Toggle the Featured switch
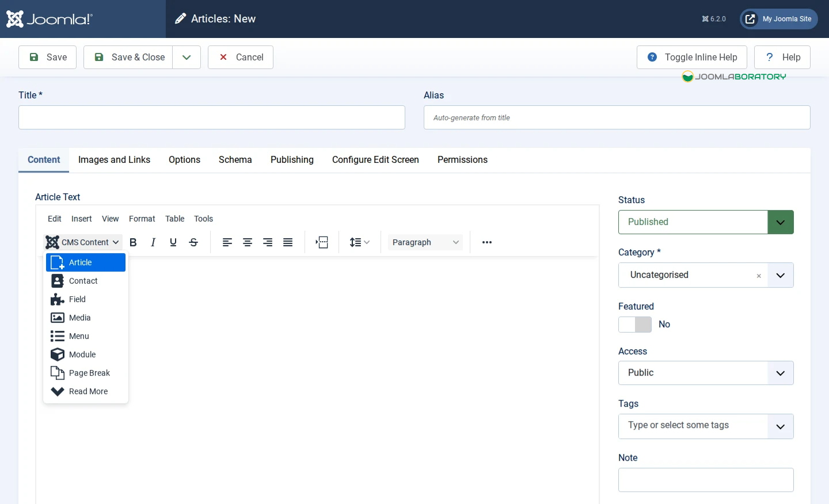The height and width of the screenshot is (504, 829). coord(635,324)
